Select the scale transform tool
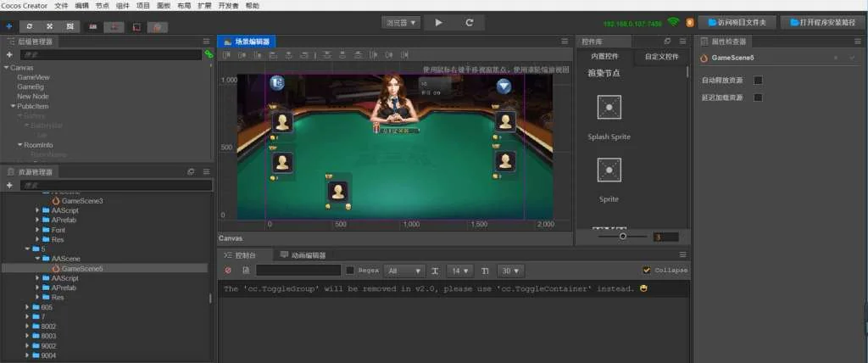This screenshot has width=868, height=363. point(50,26)
